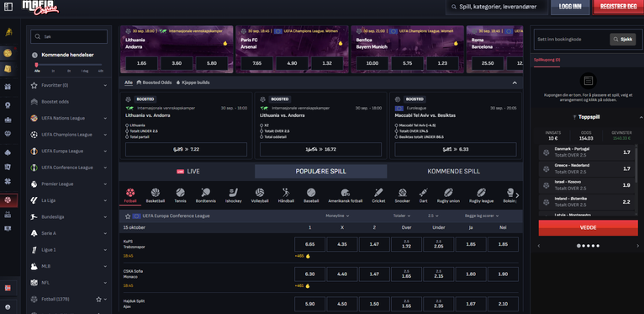Toggle the sidebar panel icon at top left
This screenshot has height=314, width=644.
[8, 7]
